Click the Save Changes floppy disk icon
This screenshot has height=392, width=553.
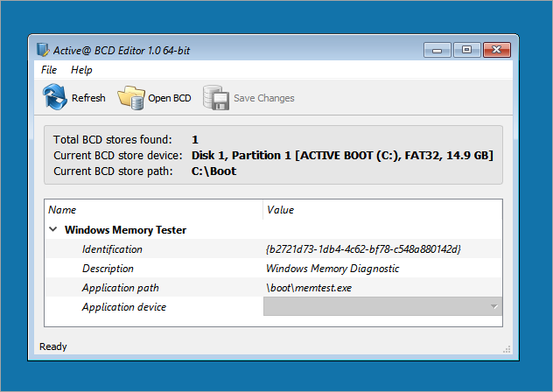pos(216,98)
